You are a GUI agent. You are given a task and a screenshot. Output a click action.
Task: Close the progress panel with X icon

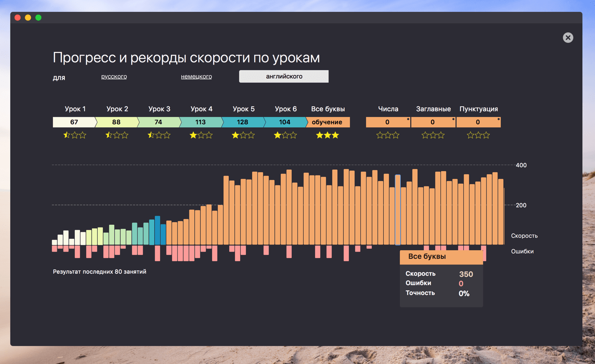click(x=568, y=38)
